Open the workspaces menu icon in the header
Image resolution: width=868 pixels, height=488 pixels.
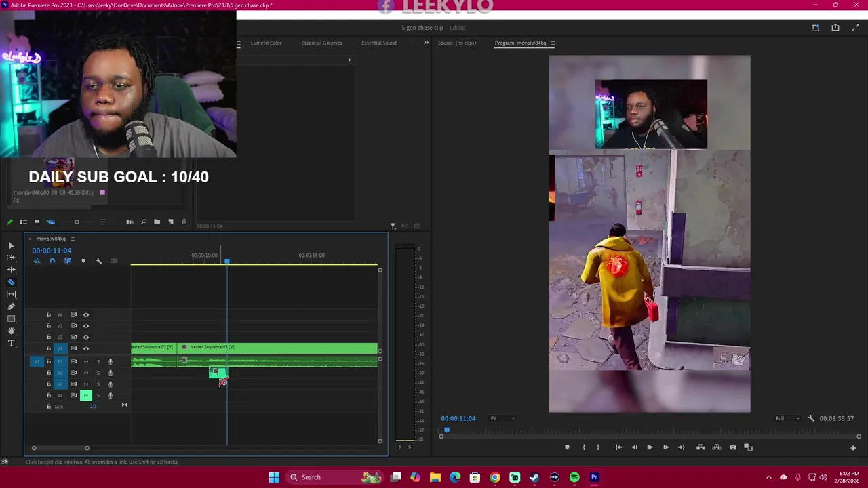815,28
